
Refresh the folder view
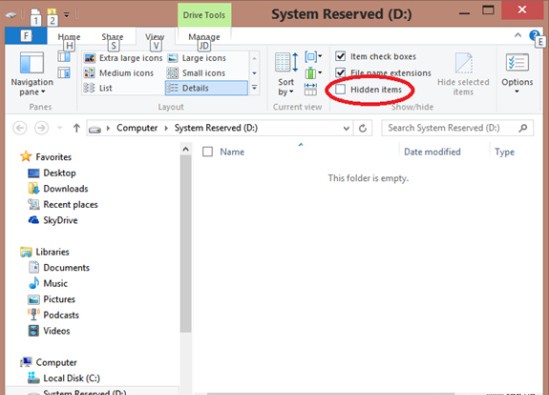point(363,128)
